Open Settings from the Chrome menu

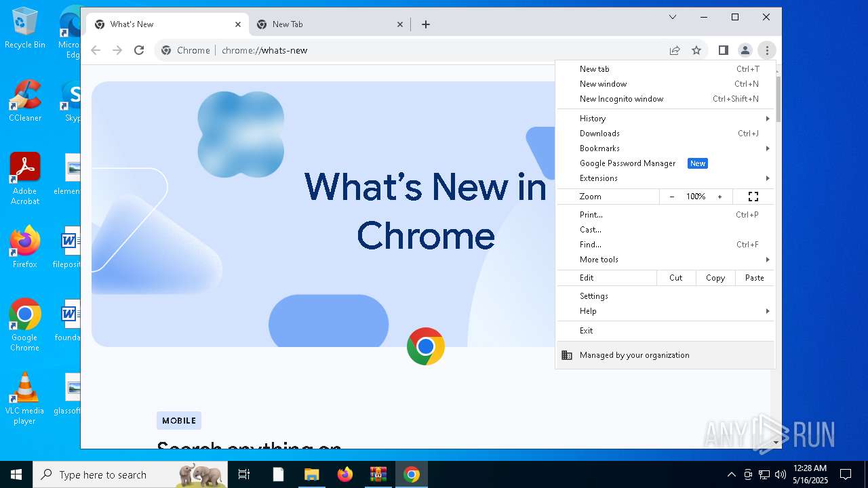point(665,296)
